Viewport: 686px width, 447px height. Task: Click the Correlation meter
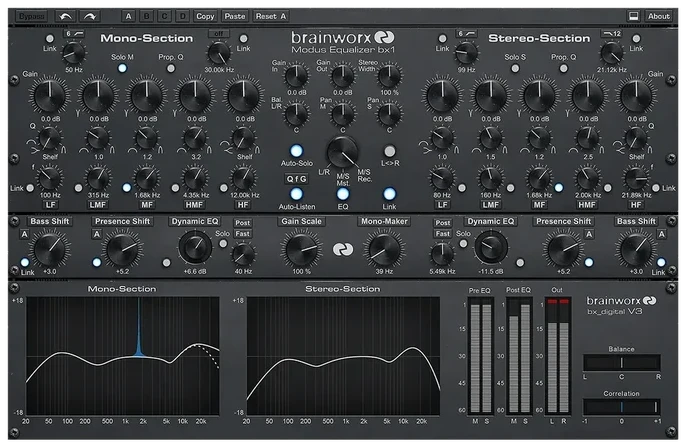621,407
